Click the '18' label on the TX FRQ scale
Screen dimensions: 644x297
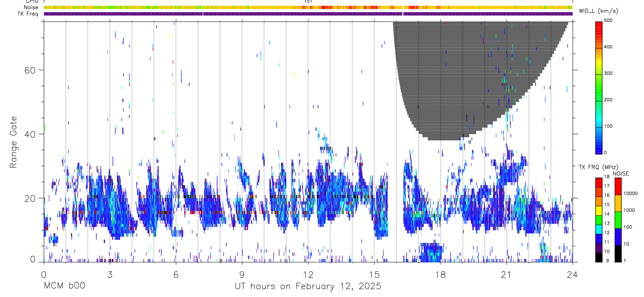click(608, 178)
